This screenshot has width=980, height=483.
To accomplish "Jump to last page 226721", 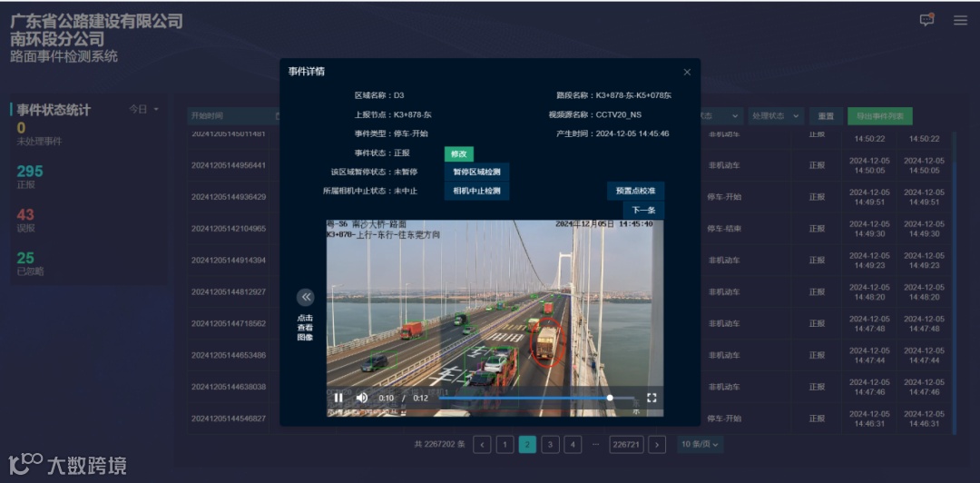I will pyautogui.click(x=625, y=445).
